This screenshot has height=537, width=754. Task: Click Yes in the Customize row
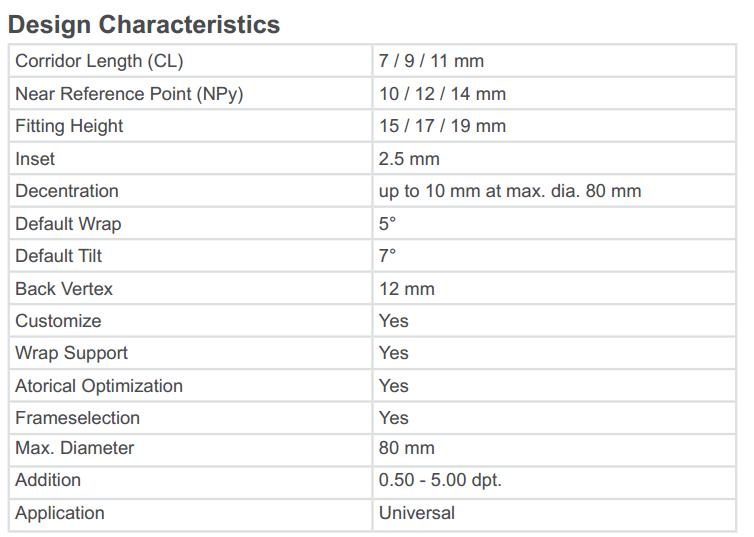tap(394, 321)
